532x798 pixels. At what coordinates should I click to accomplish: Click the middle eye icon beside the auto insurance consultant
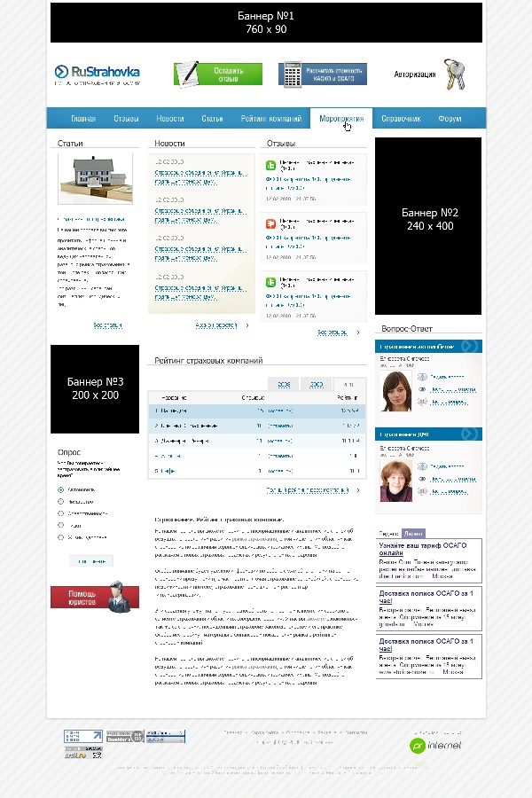click(x=422, y=389)
